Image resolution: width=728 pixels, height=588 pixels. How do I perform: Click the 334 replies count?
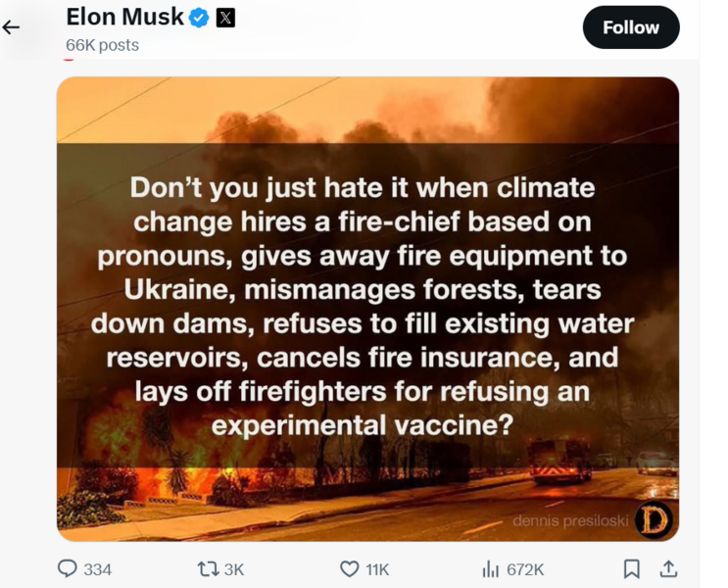coord(98,569)
